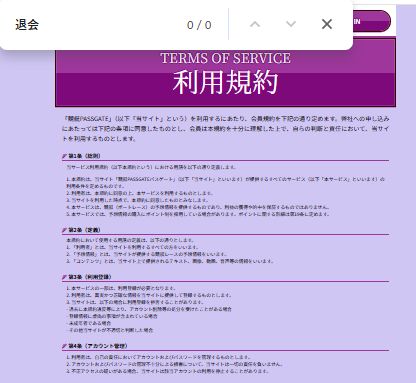Click the 利用規約 heading
This screenshot has width=416, height=383.
click(225, 82)
